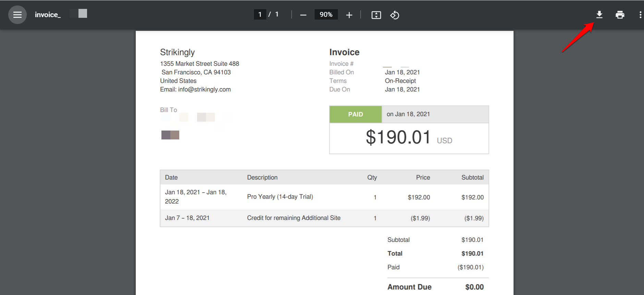
Task: Select the Qty value for Pro Yearly row
Action: 375,197
